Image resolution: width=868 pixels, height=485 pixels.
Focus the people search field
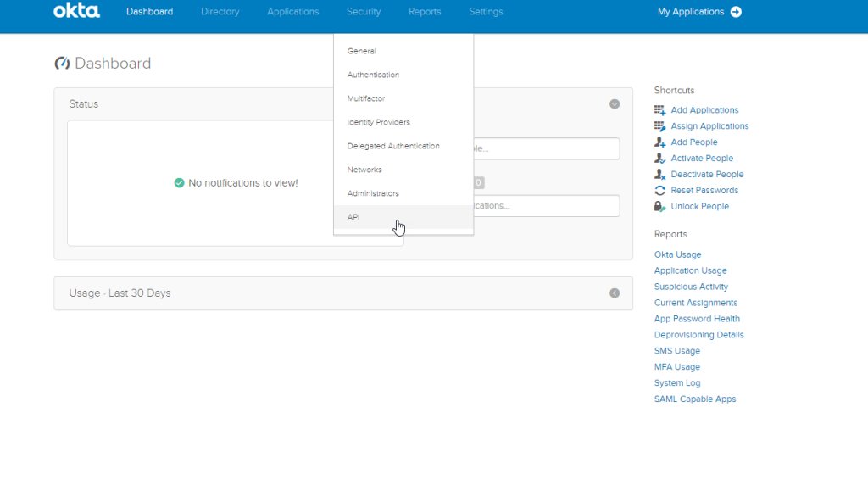[547, 148]
